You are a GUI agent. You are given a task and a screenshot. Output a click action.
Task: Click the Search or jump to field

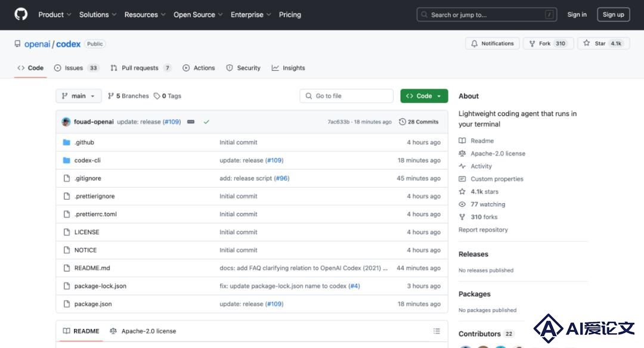(x=487, y=15)
